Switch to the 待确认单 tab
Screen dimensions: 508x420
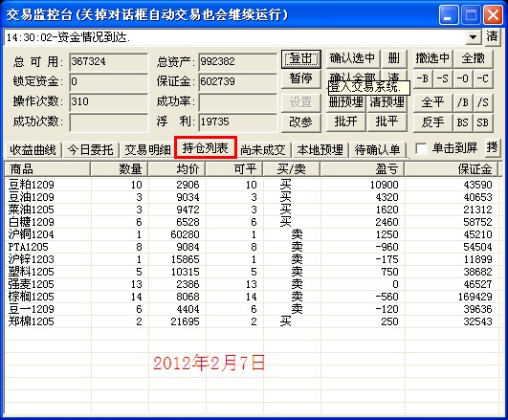click(378, 150)
